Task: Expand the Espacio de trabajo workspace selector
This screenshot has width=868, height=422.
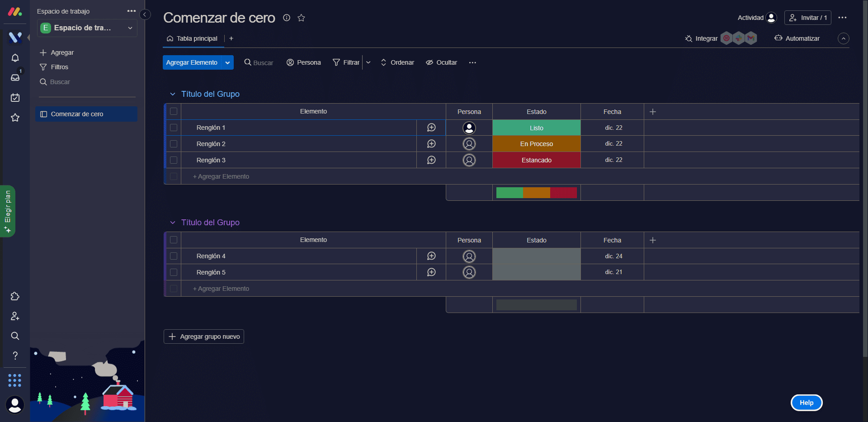Action: tap(87, 28)
